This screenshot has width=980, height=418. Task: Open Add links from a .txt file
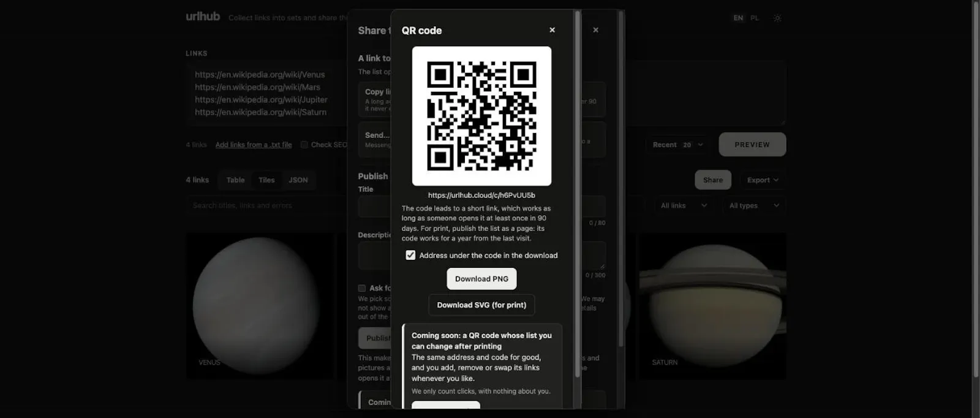254,145
